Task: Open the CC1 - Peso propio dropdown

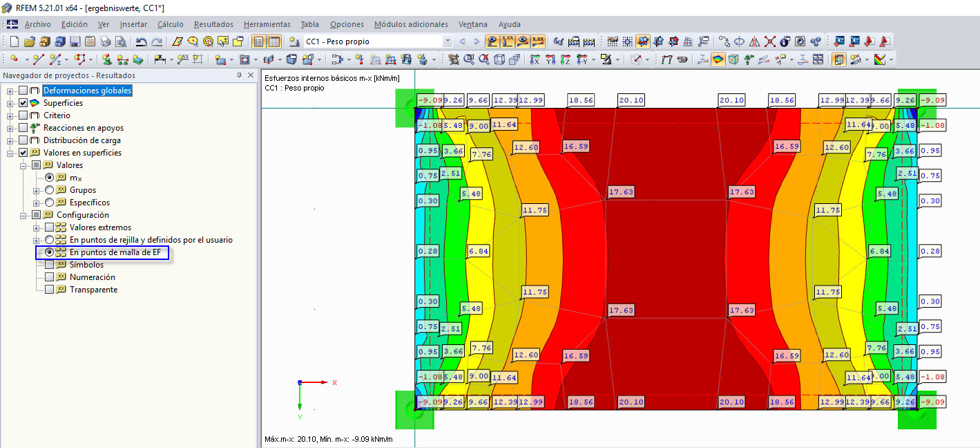Action: (x=448, y=41)
